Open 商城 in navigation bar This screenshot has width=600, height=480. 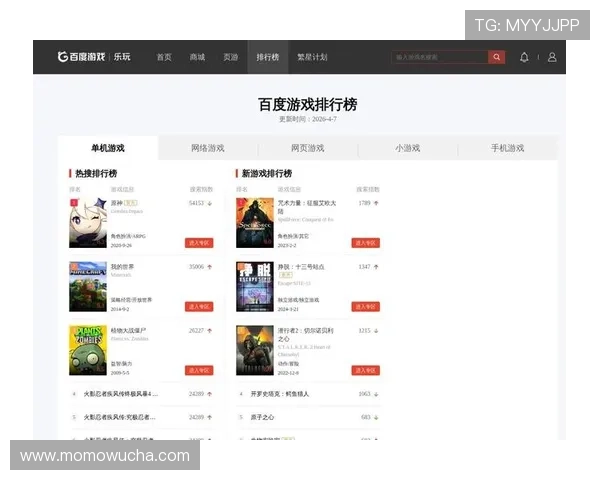[197, 57]
